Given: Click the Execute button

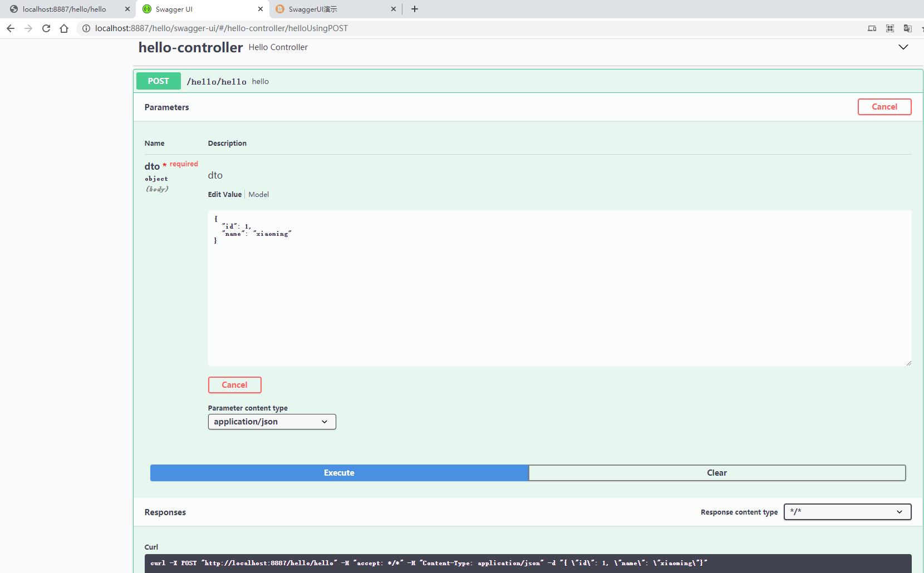Looking at the screenshot, I should (339, 473).
